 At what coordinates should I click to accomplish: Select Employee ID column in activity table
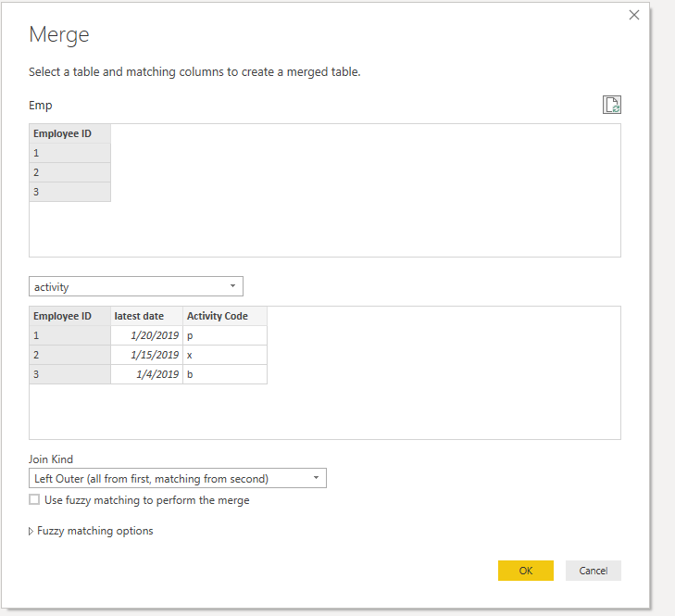69,316
